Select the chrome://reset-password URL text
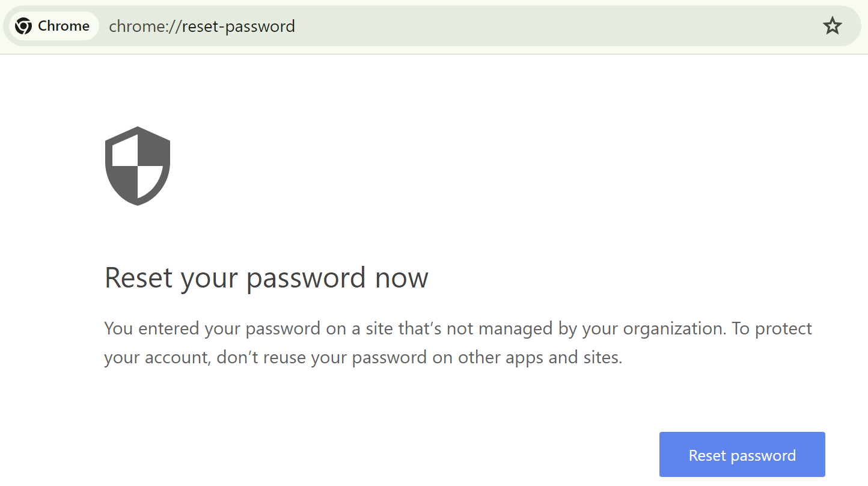The image size is (868, 486). 201,26
